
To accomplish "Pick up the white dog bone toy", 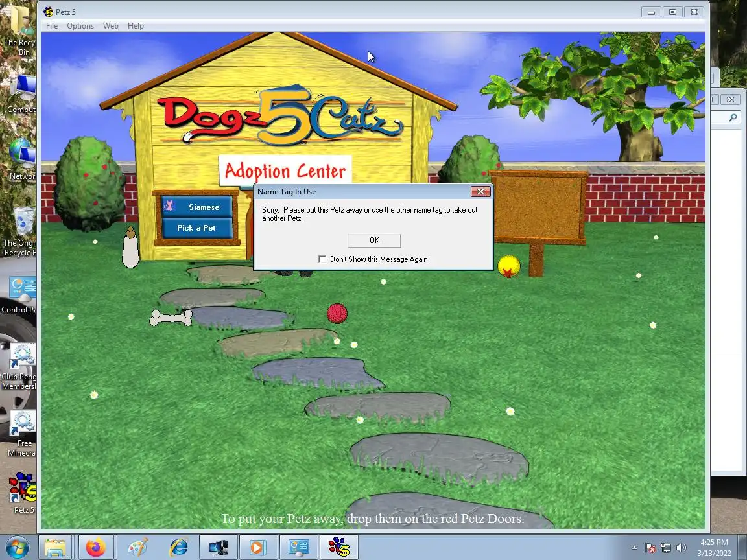I will click(171, 318).
